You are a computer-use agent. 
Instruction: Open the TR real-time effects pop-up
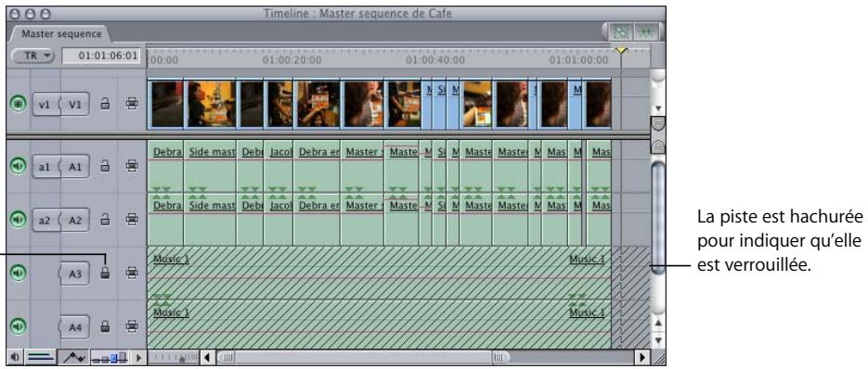(x=32, y=56)
